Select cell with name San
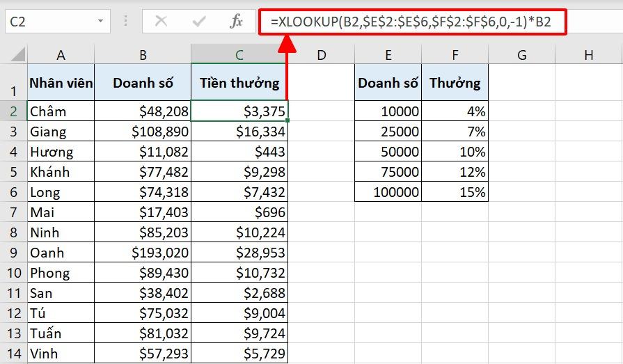This screenshot has width=623, height=364. 61,293
